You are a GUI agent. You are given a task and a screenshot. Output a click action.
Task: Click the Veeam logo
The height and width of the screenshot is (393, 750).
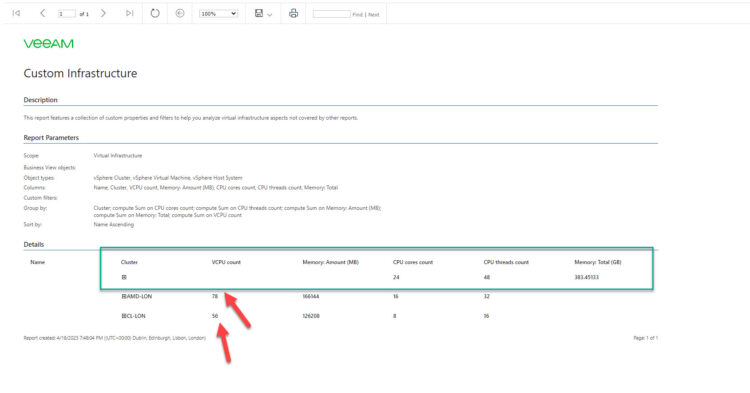click(x=49, y=44)
